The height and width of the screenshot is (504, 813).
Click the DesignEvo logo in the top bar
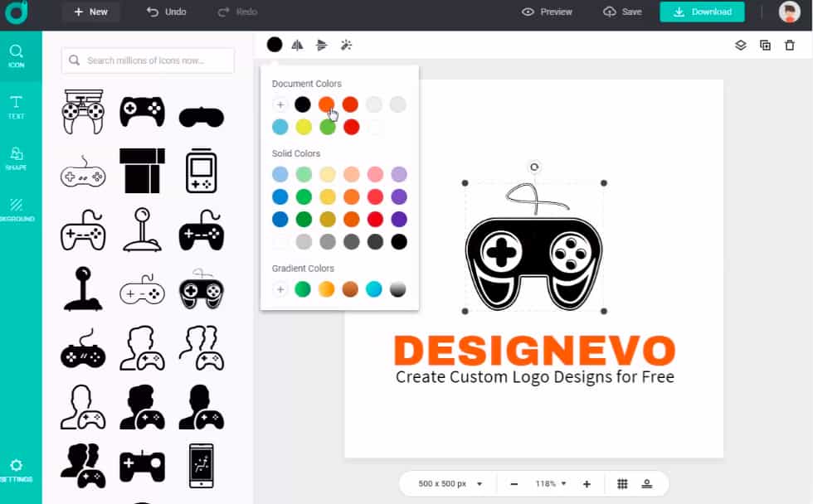16,12
